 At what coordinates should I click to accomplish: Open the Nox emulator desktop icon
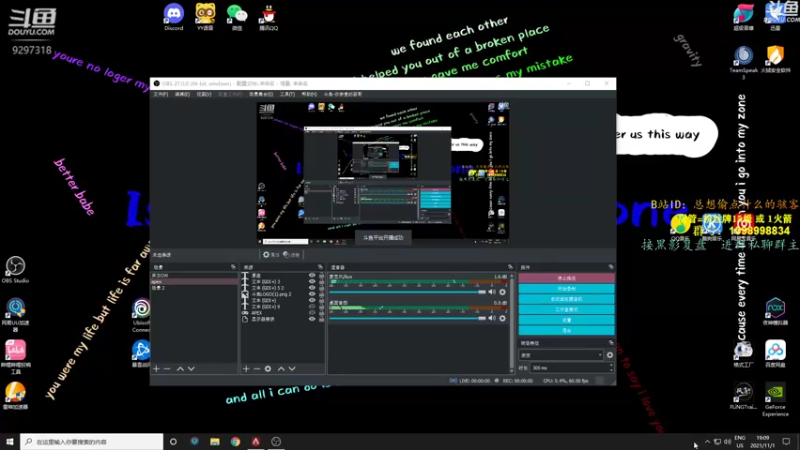(x=775, y=311)
